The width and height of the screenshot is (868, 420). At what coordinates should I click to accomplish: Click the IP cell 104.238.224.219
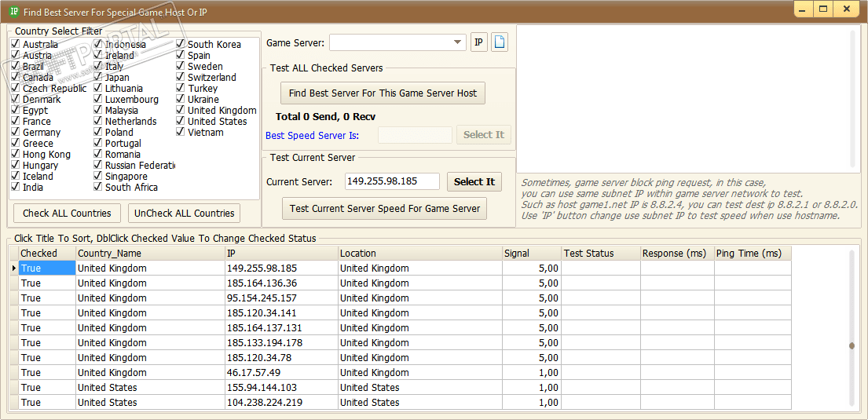pos(282,402)
